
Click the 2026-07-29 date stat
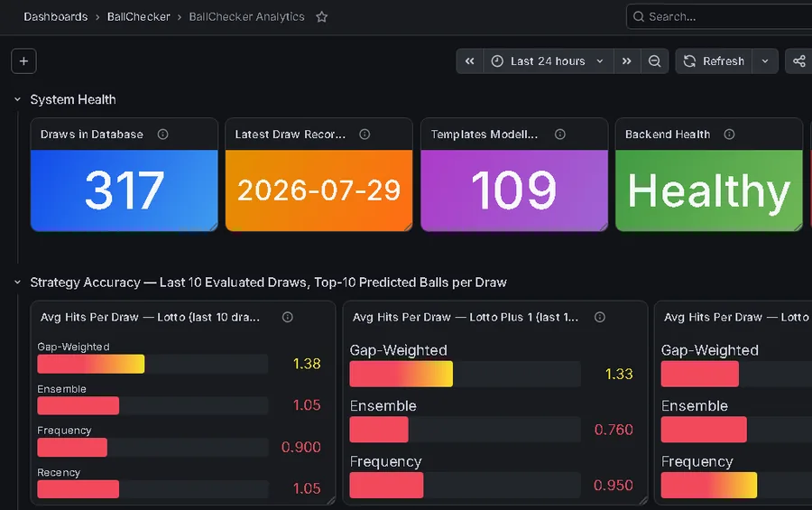click(x=319, y=190)
